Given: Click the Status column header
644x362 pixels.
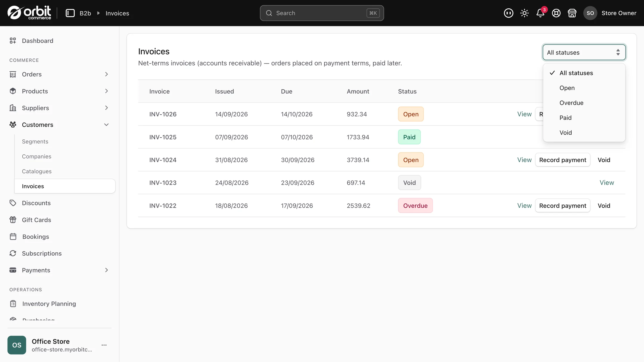Looking at the screenshot, I should click(407, 91).
